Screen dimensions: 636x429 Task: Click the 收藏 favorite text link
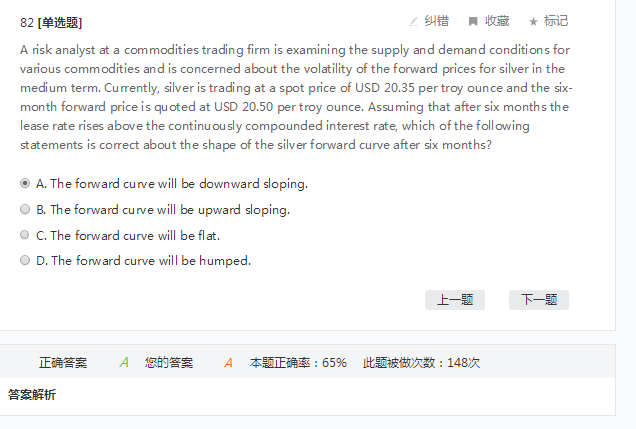coord(497,21)
